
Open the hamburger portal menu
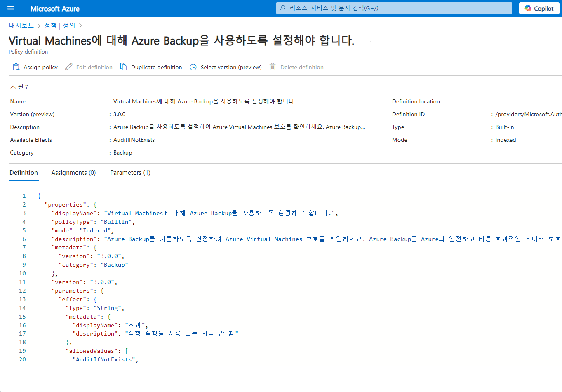point(11,8)
